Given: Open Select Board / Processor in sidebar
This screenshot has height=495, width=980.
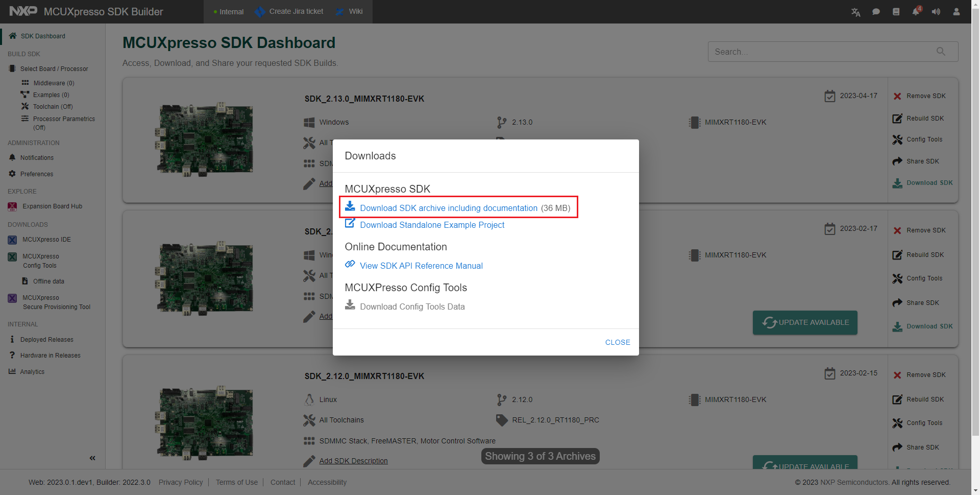Looking at the screenshot, I should 54,69.
